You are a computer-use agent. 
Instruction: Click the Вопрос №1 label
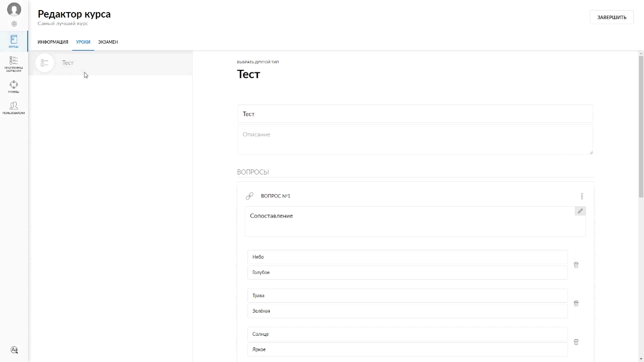pyautogui.click(x=276, y=196)
